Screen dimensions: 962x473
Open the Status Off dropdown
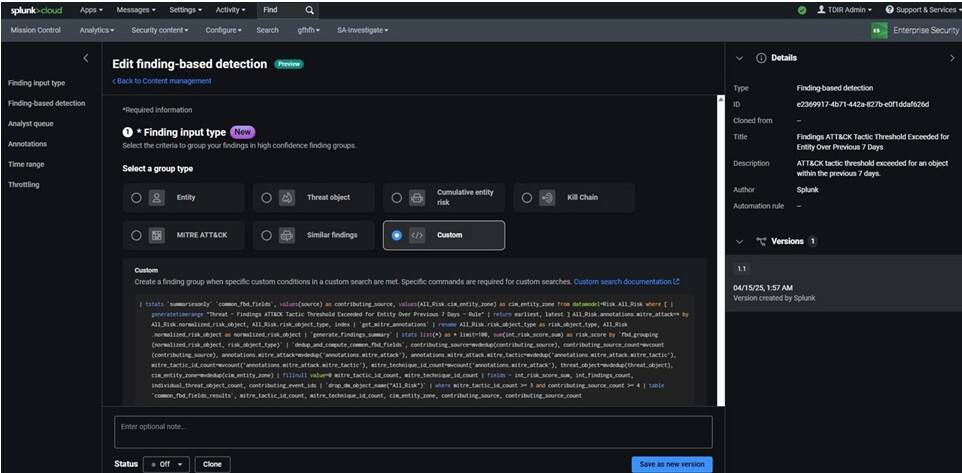(x=166, y=464)
